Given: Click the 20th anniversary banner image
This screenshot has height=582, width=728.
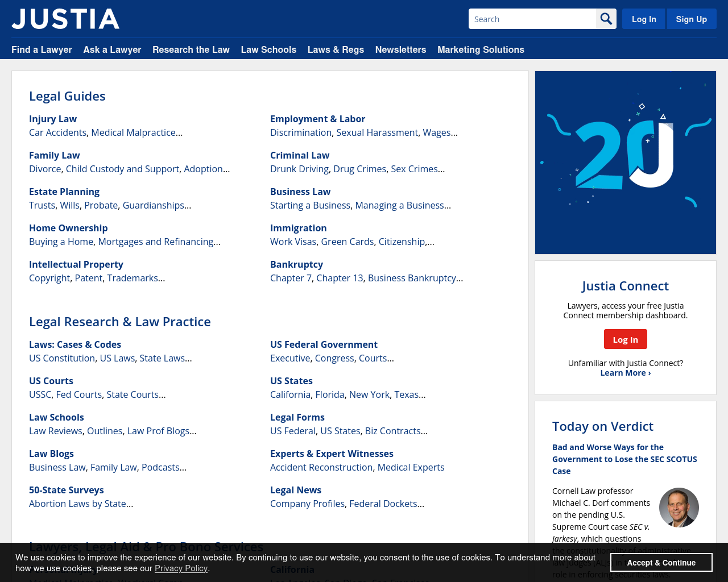Looking at the screenshot, I should (626, 163).
